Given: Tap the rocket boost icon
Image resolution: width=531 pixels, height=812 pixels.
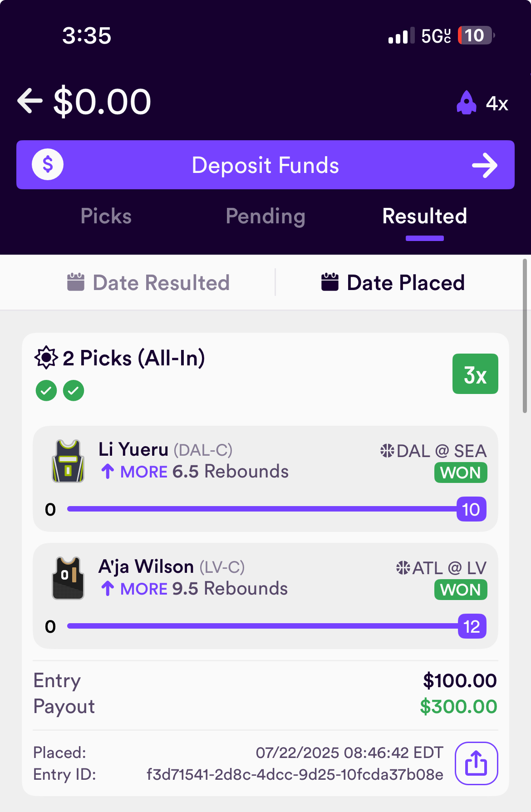Looking at the screenshot, I should tap(466, 103).
